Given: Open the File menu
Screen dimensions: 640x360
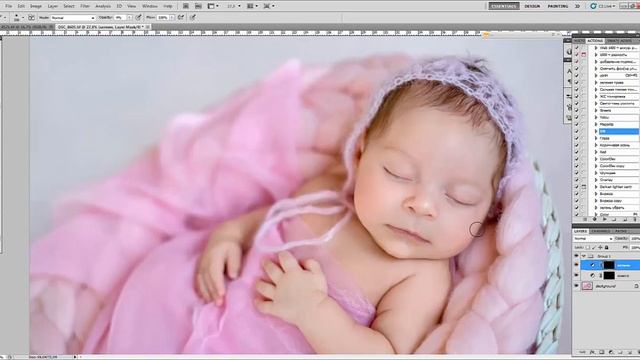Looking at the screenshot, I should (9, 6).
